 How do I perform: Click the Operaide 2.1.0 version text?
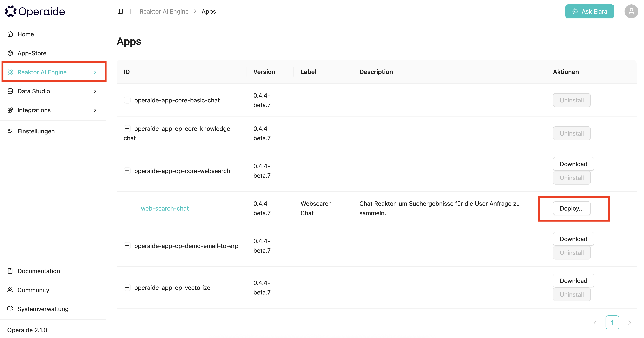click(x=27, y=330)
